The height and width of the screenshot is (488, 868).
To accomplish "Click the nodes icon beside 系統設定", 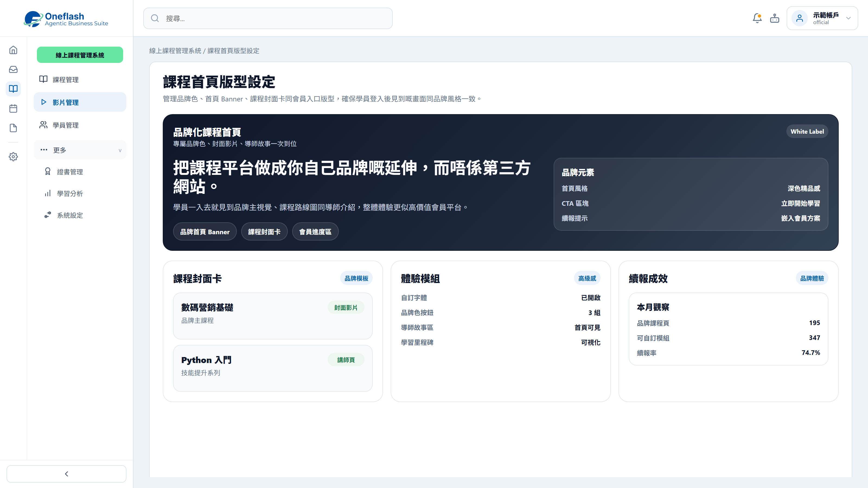I will (x=47, y=215).
